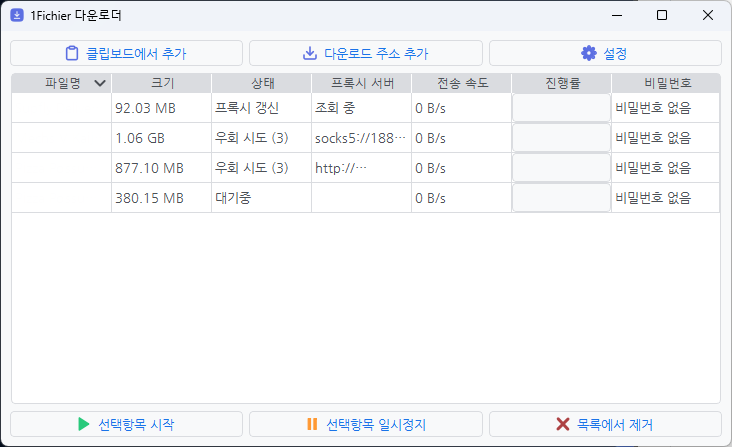
Task: Click the gear icon next to 설정
Action: (x=589, y=53)
